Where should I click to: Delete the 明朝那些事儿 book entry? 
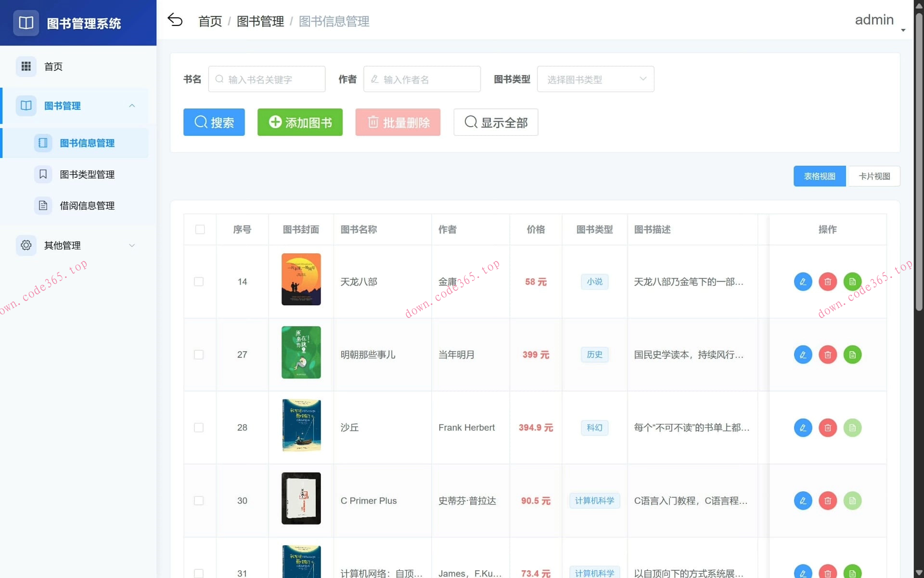(x=828, y=355)
